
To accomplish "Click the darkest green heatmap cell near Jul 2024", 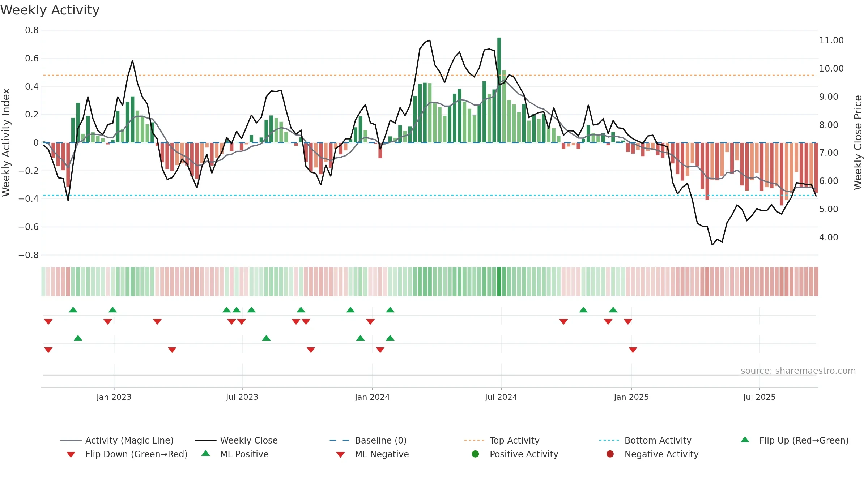I will click(499, 282).
